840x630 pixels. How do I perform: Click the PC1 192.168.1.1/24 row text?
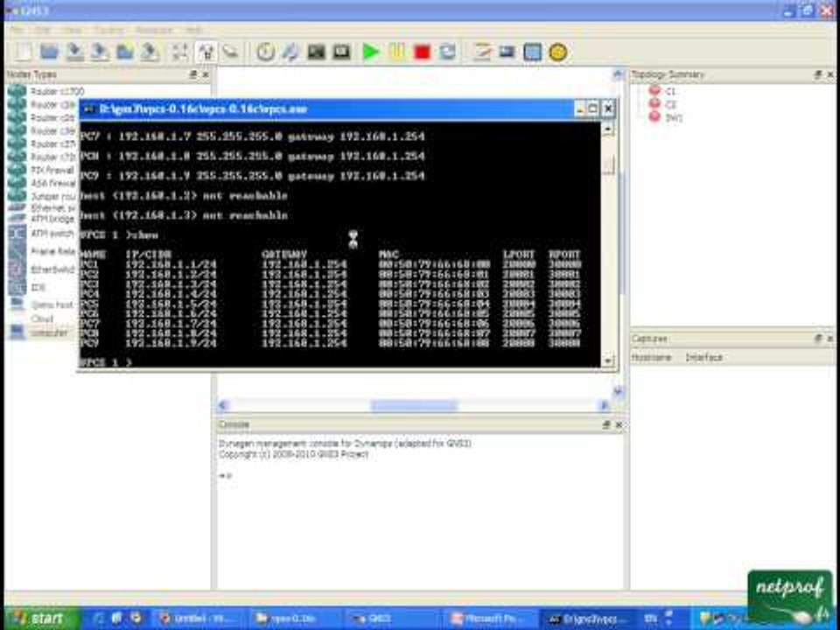click(x=330, y=264)
